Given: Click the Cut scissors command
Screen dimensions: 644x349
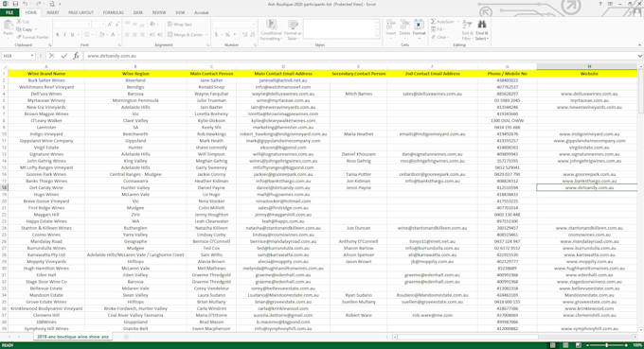Looking at the screenshot, I should click(23, 22).
